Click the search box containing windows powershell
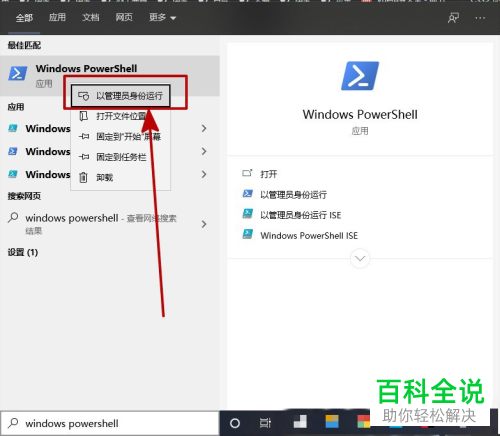Image resolution: width=500 pixels, height=436 pixels. coord(110,423)
